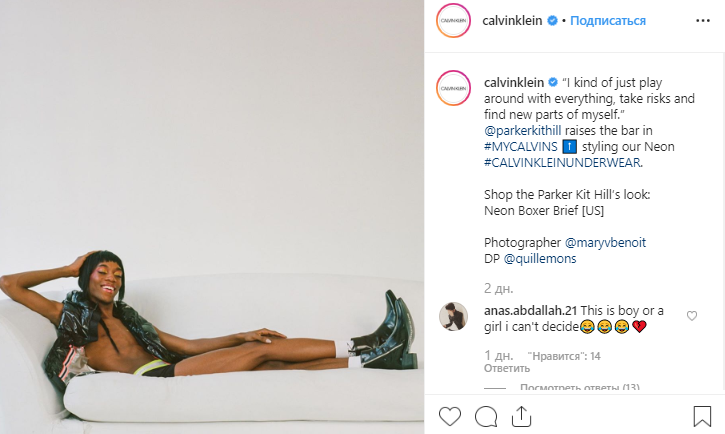725x434 pixels.
Task: Open anas.abdallah.21 username link
Action: (x=530, y=311)
